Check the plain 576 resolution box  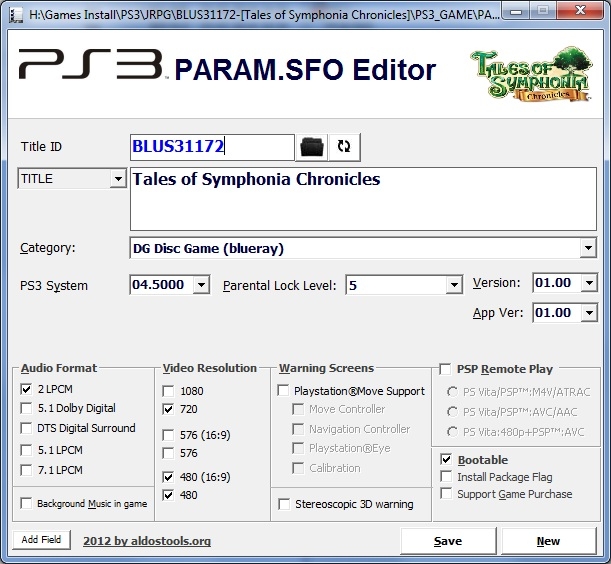point(168,453)
